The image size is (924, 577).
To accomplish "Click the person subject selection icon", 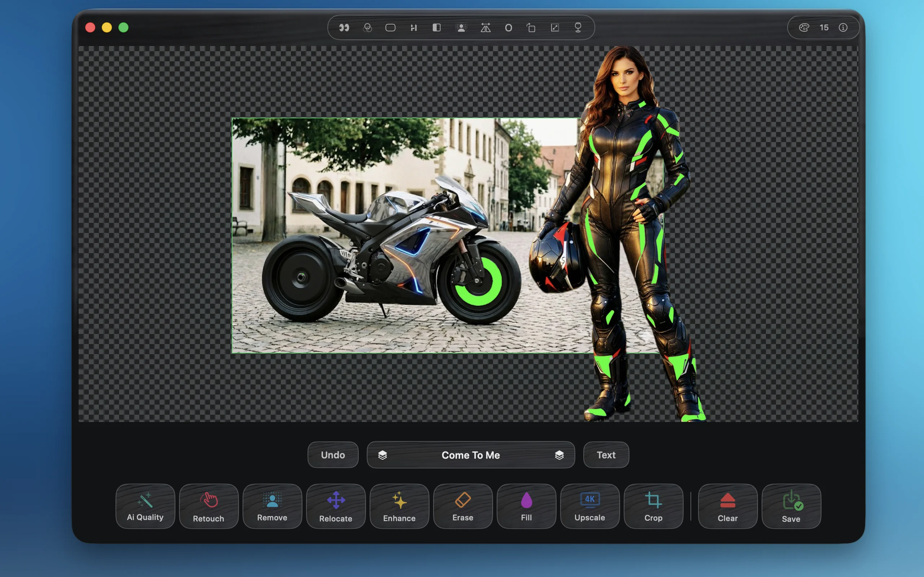I will pyautogui.click(x=461, y=27).
